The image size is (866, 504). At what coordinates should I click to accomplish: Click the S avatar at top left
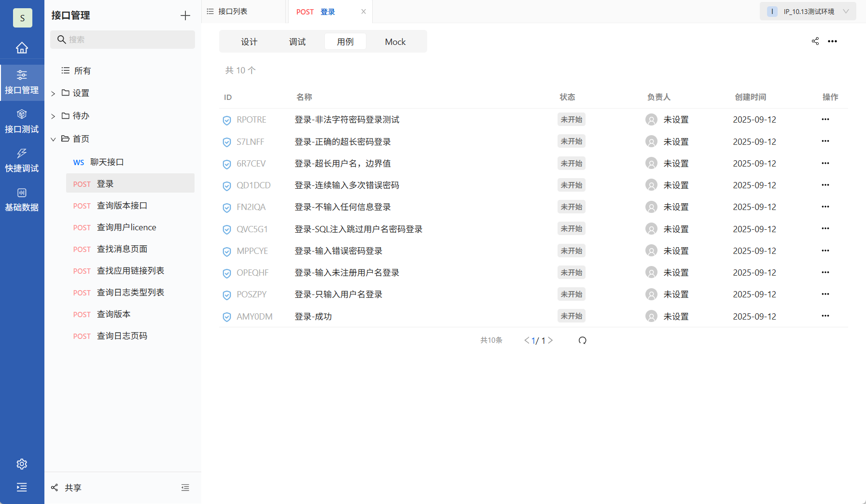pos(22,18)
